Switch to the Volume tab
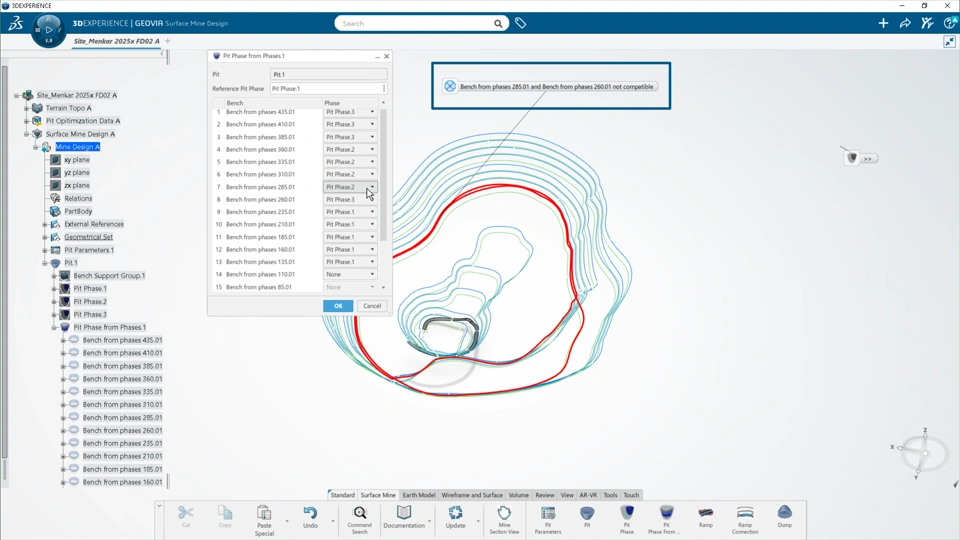The height and width of the screenshot is (540, 960). [x=519, y=495]
